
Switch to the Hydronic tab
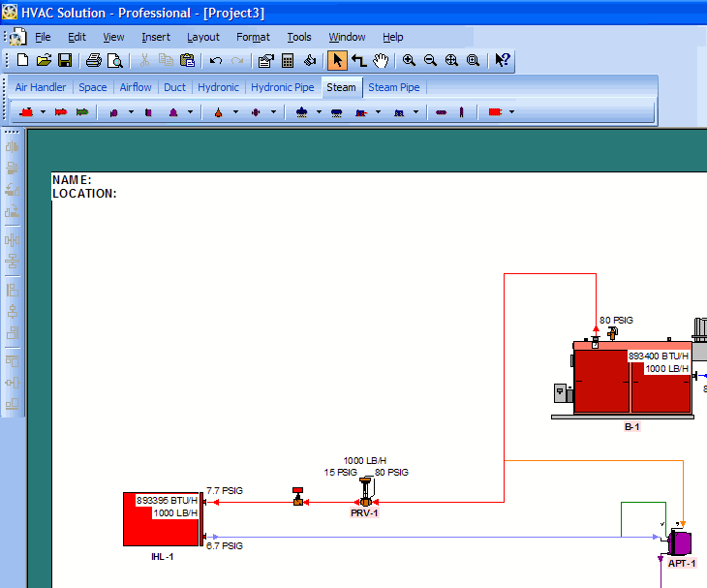(218, 87)
